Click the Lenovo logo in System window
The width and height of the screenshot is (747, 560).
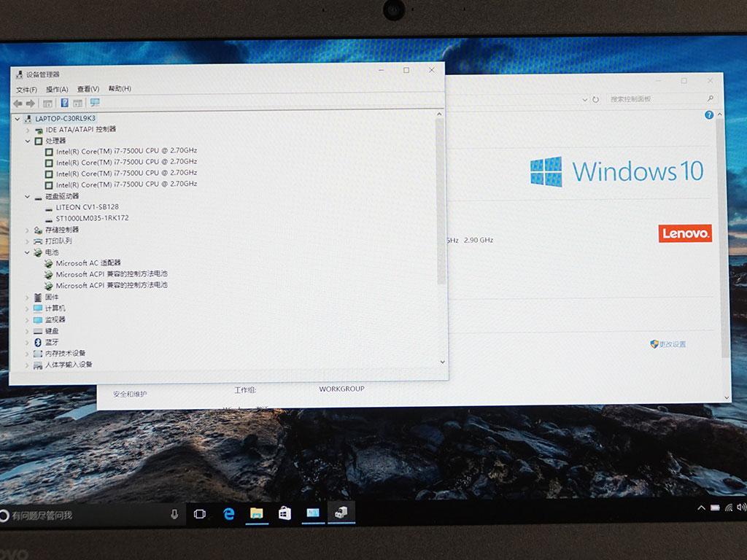pos(685,233)
